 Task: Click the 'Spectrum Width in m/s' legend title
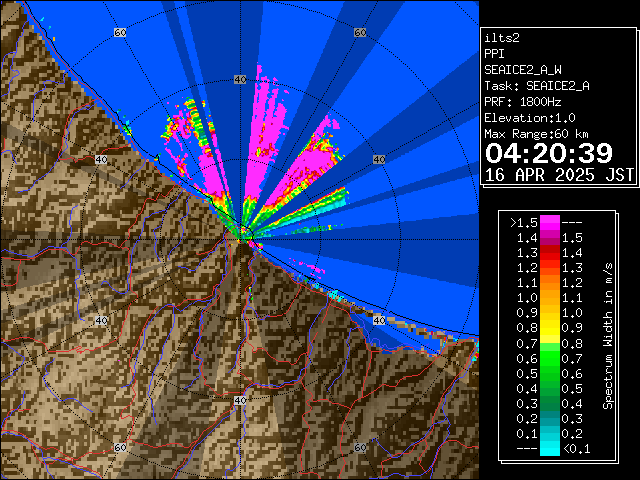608,336
